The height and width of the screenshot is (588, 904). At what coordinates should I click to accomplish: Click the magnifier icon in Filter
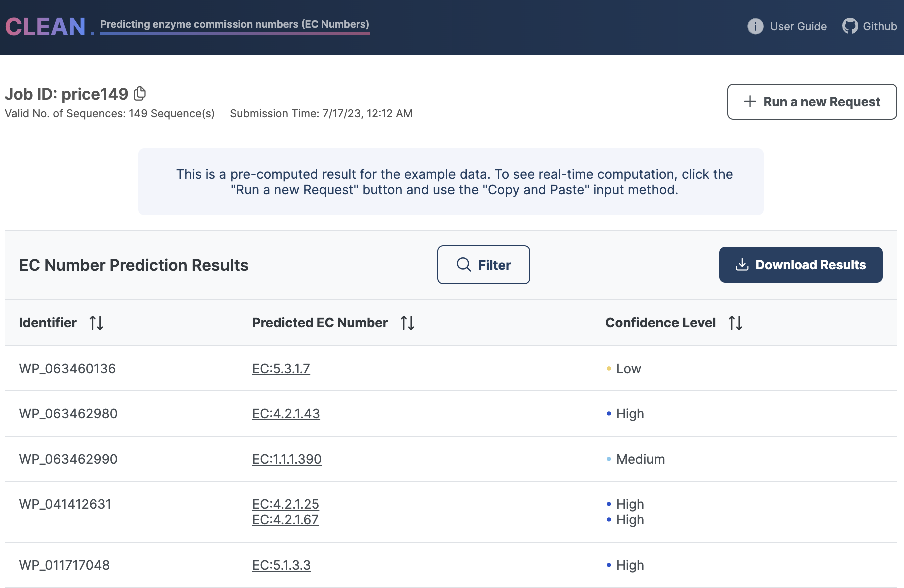point(464,265)
